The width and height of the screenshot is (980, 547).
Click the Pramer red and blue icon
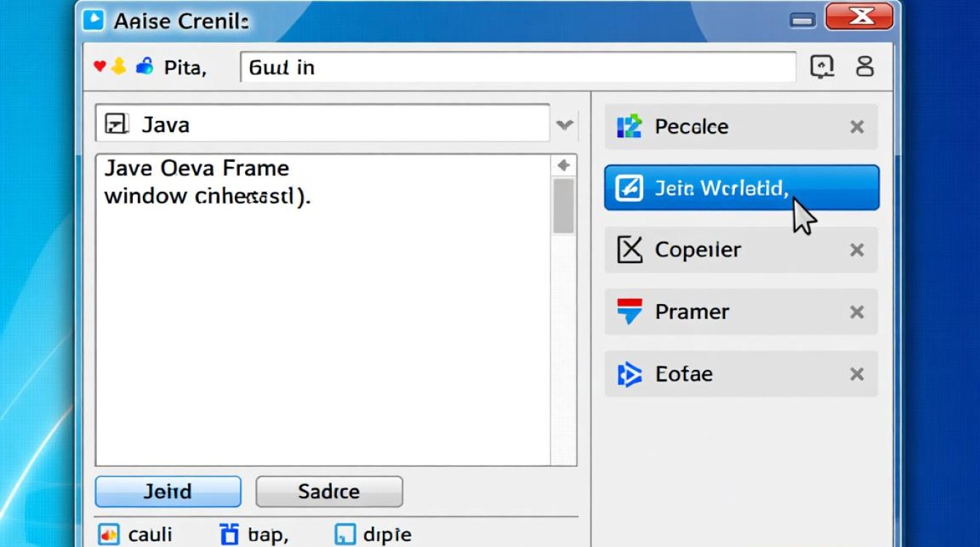point(629,311)
